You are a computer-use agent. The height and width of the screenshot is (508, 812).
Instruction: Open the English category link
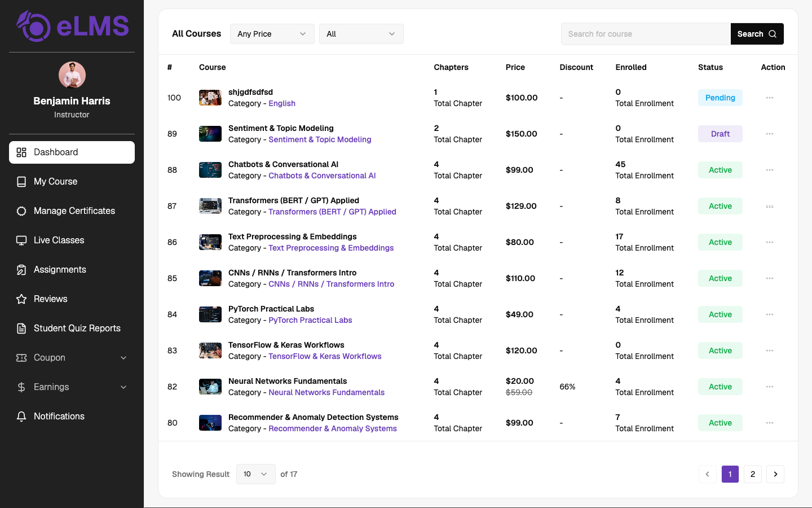point(282,103)
